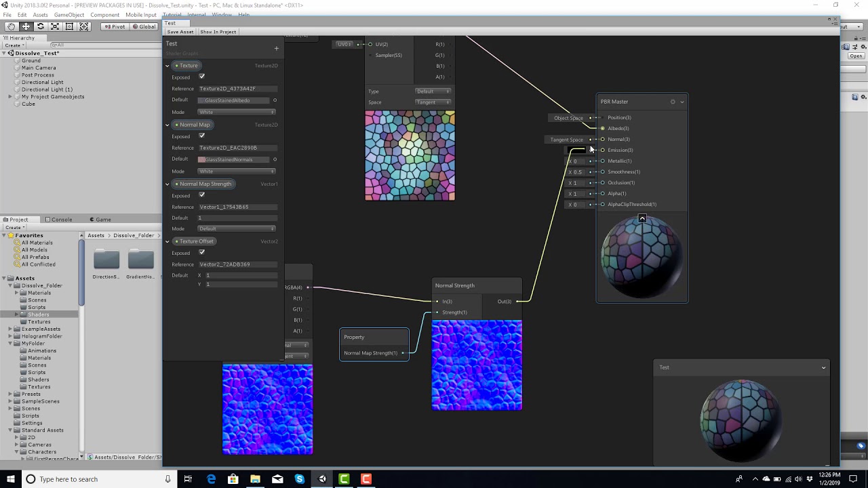Screen dimensions: 868x488
Task: Open the Assets menu
Action: pyautogui.click(x=40, y=15)
